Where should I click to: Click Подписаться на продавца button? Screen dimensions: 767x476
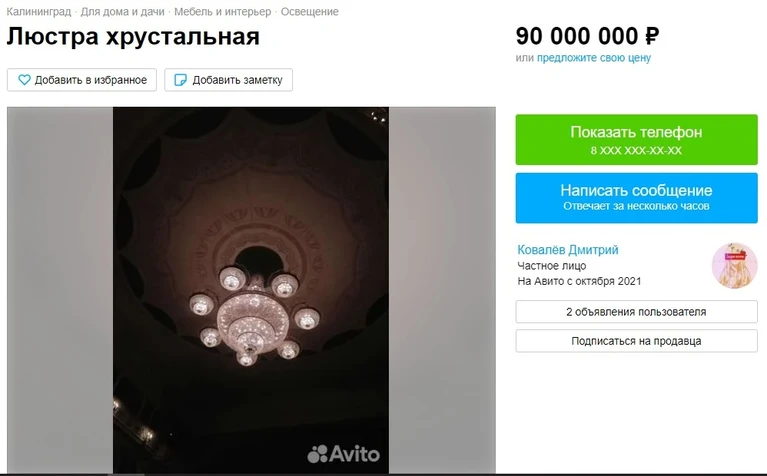click(636, 341)
